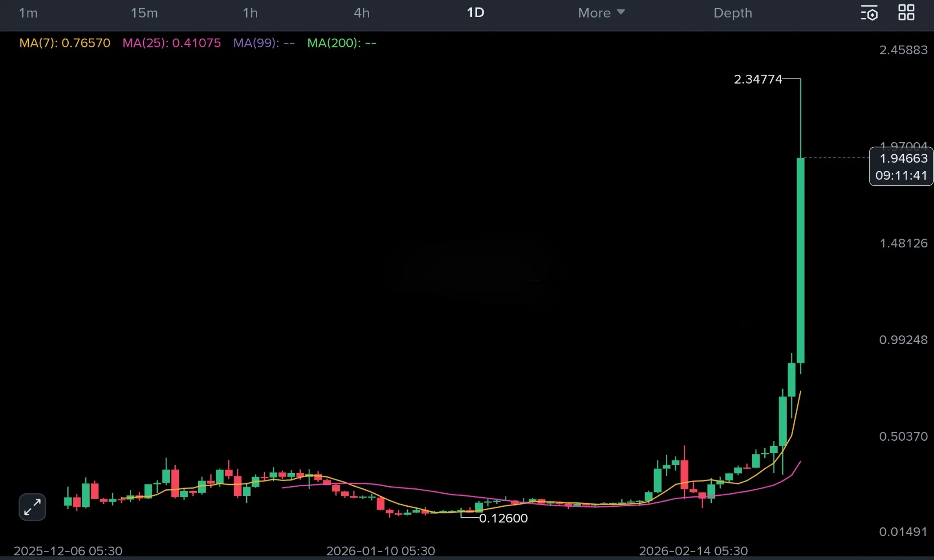Screen dimensions: 934x560
Task: Click the tall green latest candlestick
Action: pyautogui.click(x=800, y=260)
